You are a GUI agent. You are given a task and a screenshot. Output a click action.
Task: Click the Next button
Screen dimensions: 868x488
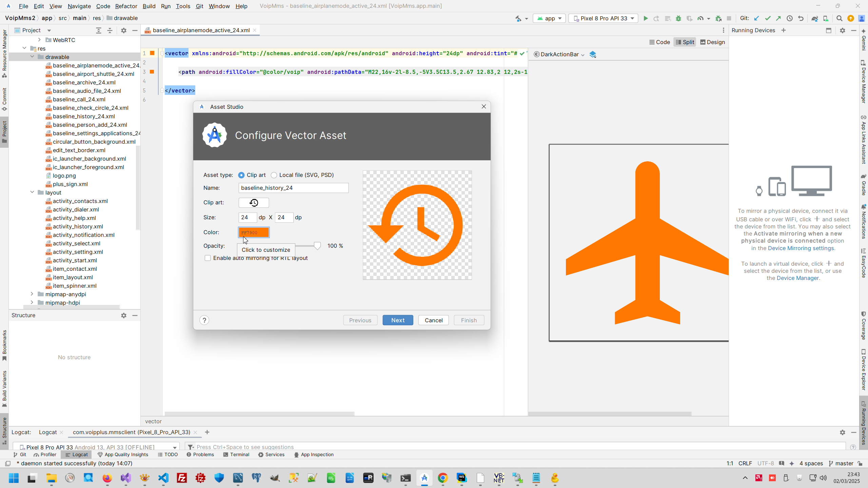(x=397, y=320)
